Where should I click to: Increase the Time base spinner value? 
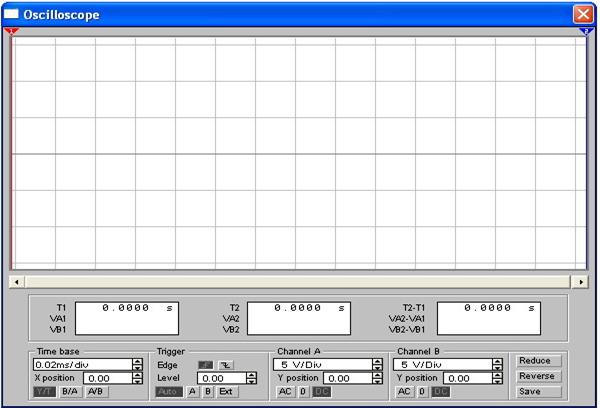pos(137,362)
